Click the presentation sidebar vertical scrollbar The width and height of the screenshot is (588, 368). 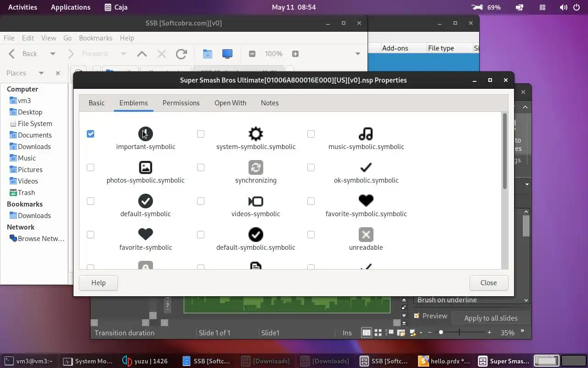click(526, 225)
